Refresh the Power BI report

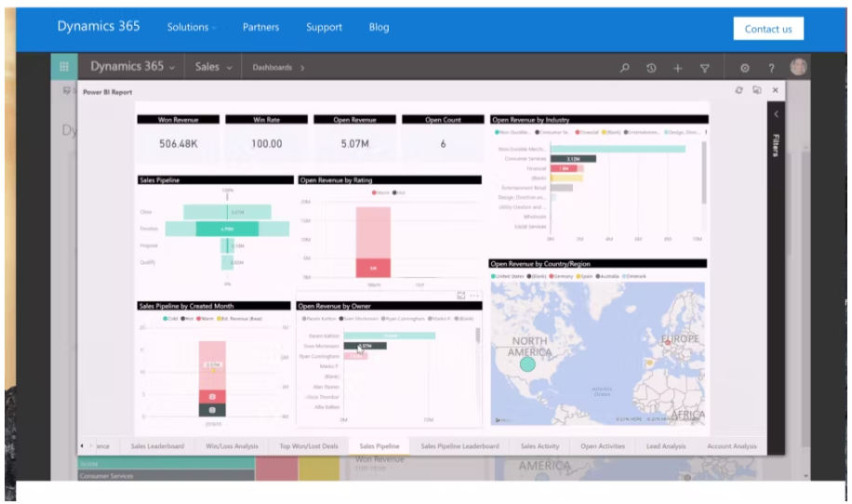[x=739, y=90]
